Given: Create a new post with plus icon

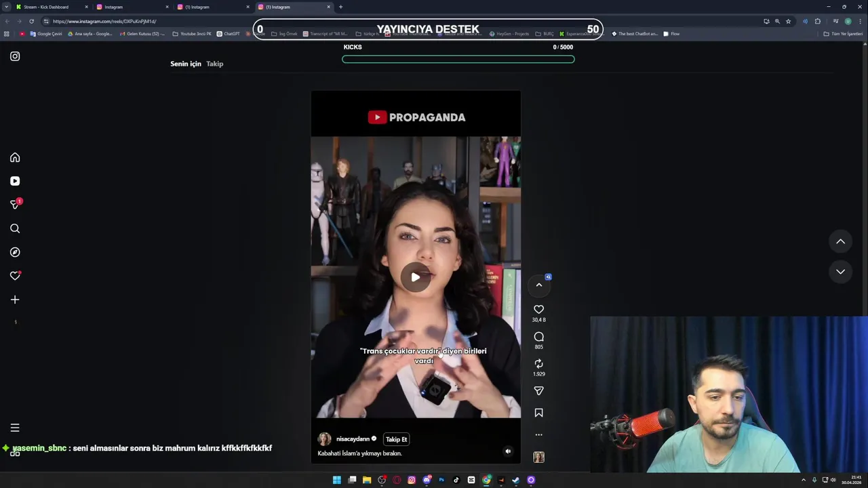Looking at the screenshot, I should click(15, 300).
